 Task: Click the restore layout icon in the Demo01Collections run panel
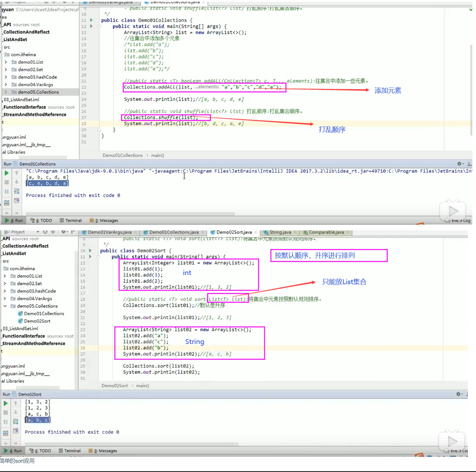pos(7,203)
